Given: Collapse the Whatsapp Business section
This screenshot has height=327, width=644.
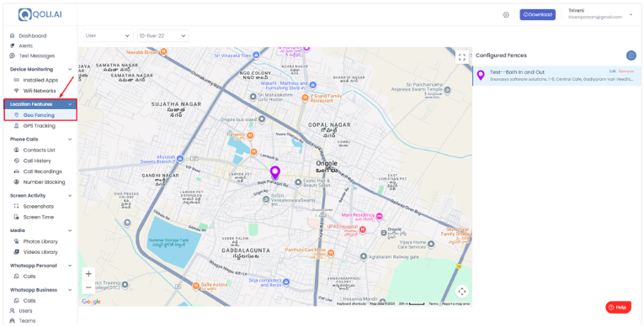Looking at the screenshot, I should tap(70, 290).
